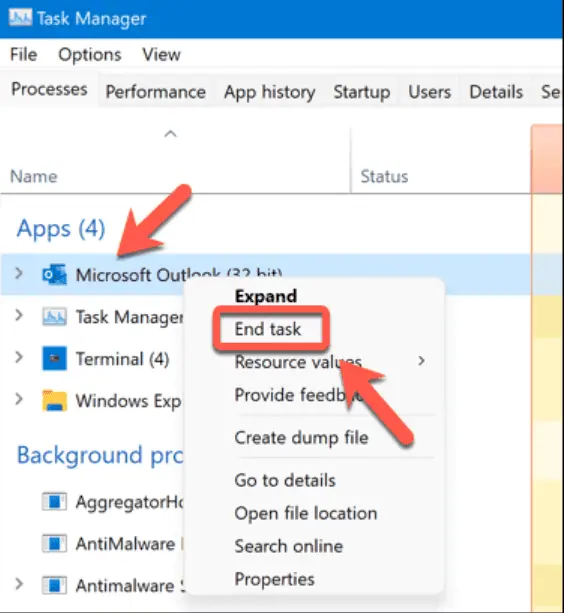564x613 pixels.
Task: Open the File menu
Action: tap(23, 54)
